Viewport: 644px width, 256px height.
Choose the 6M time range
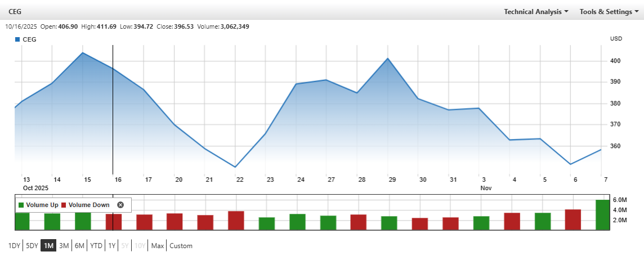click(x=79, y=246)
